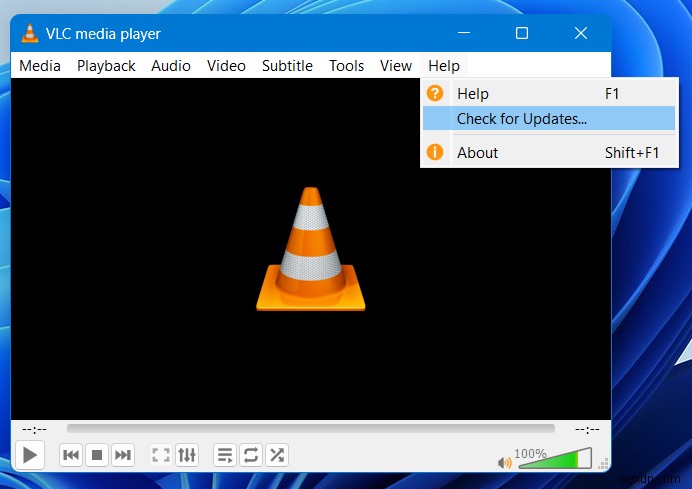
Task: Close the VLC media player window
Action: point(581,33)
